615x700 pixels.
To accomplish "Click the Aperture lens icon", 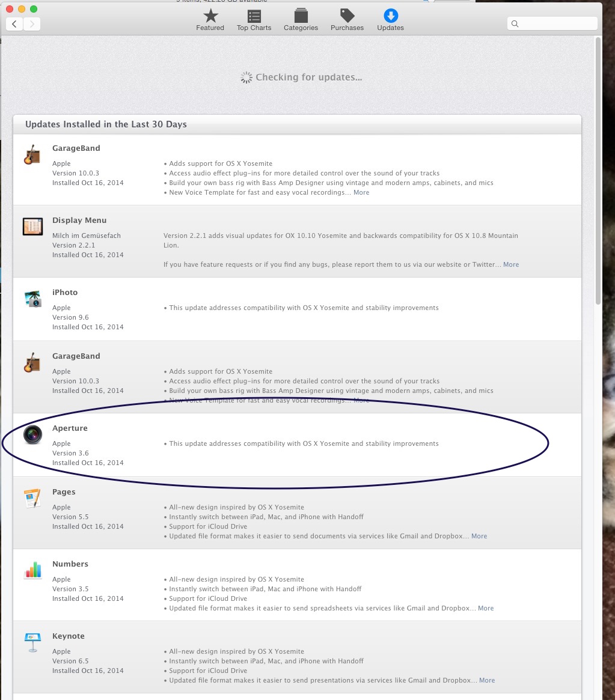I will (x=32, y=434).
